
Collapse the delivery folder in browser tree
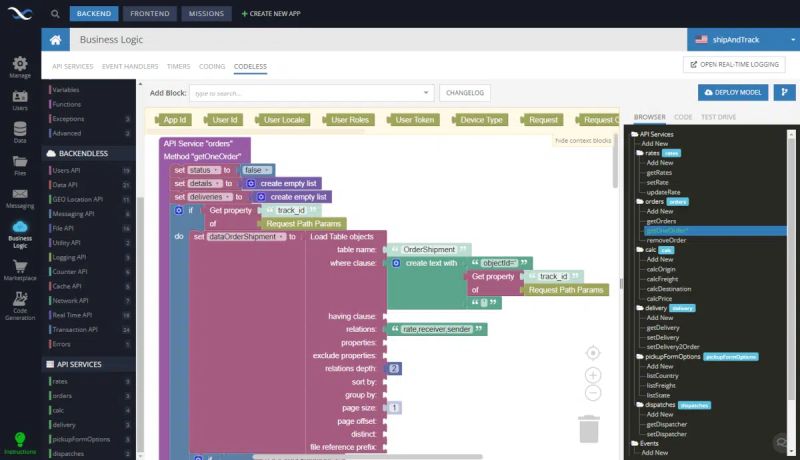tap(639, 308)
